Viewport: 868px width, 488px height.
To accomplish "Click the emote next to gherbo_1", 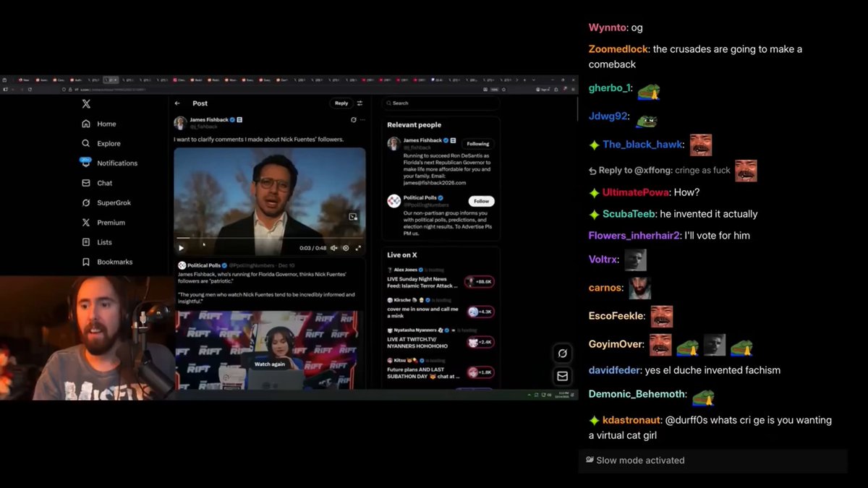I will pos(649,90).
